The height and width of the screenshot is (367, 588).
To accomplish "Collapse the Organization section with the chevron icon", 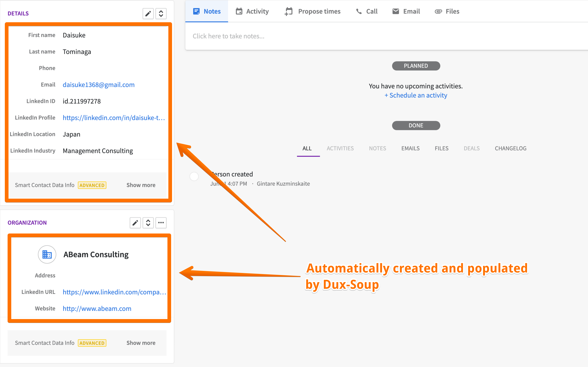I will pyautogui.click(x=148, y=222).
